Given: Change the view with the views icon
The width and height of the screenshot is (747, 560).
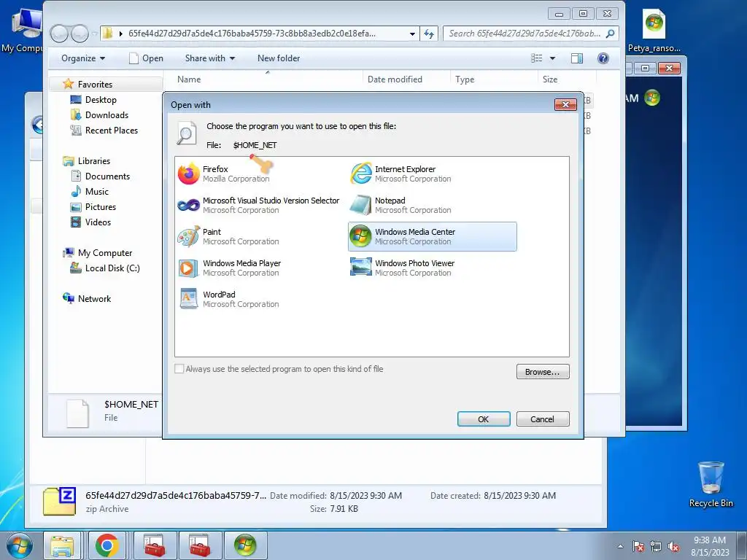Looking at the screenshot, I should pyautogui.click(x=537, y=58).
